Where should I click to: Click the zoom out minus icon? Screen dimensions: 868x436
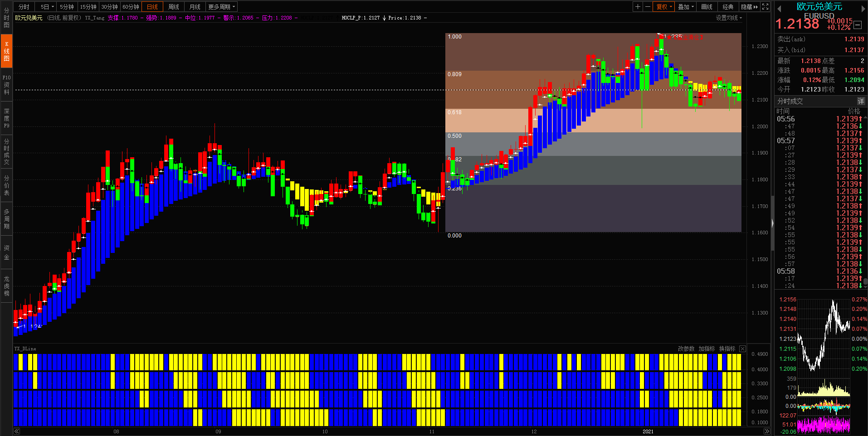point(648,7)
